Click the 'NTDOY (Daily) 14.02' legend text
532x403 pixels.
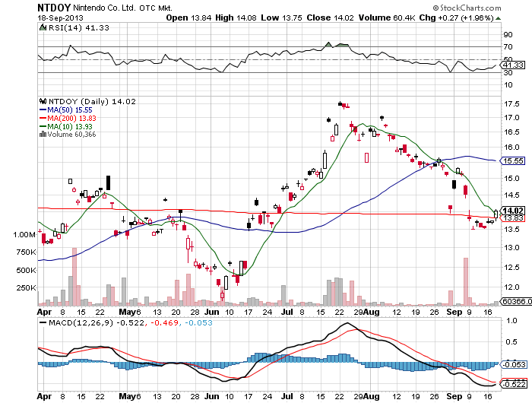92,101
